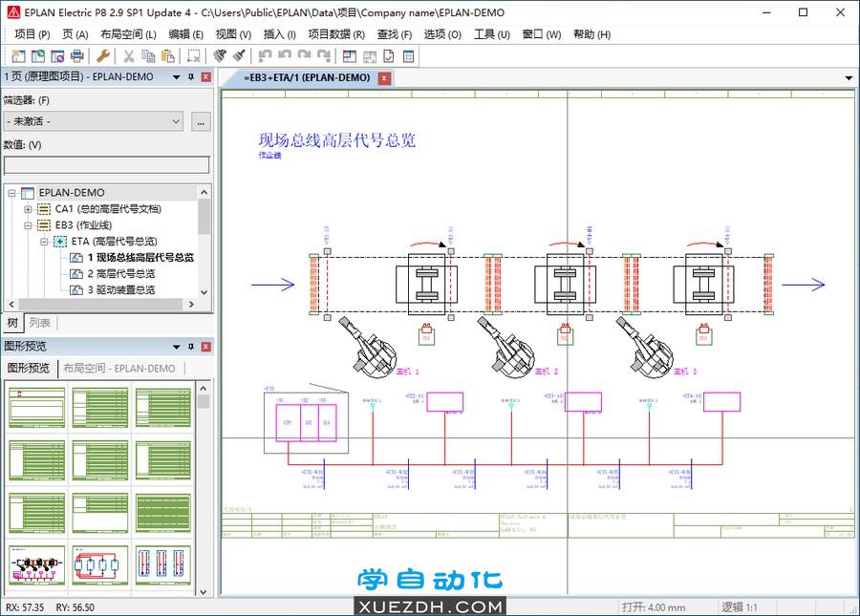Click the copy format brush icon
860x616 pixels.
(x=220, y=56)
